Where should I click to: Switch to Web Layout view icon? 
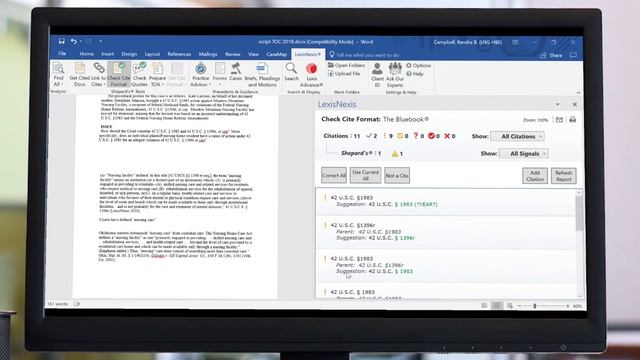(510, 306)
